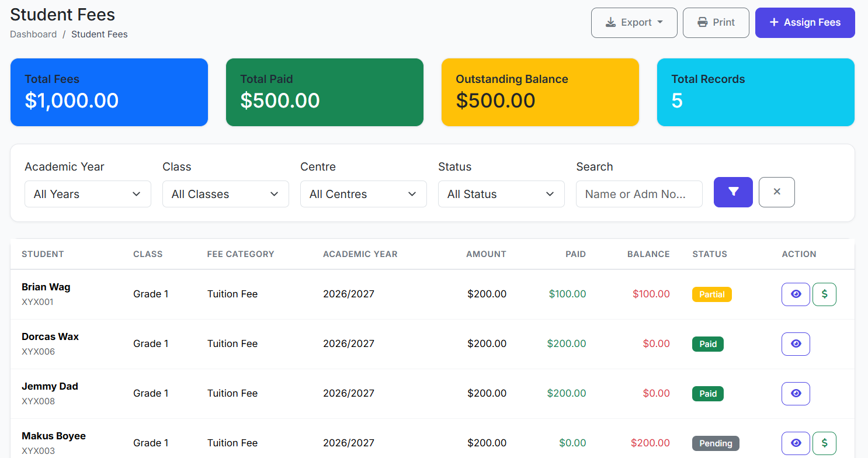The width and height of the screenshot is (868, 458).
Task: View Jemmy Dad's fee details eye icon
Action: click(x=796, y=394)
